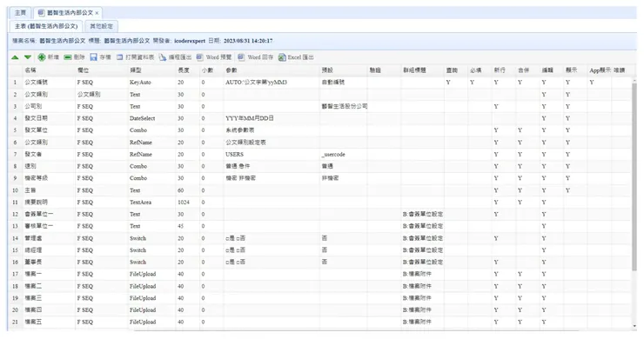Switch to the 主頁 home tab

coord(20,13)
